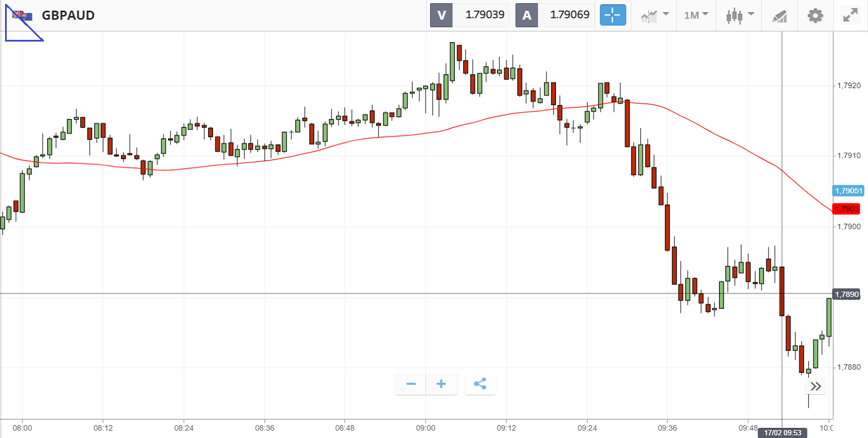The width and height of the screenshot is (868, 438).
Task: Open the candlestick chart type dropdown
Action: pyautogui.click(x=740, y=15)
